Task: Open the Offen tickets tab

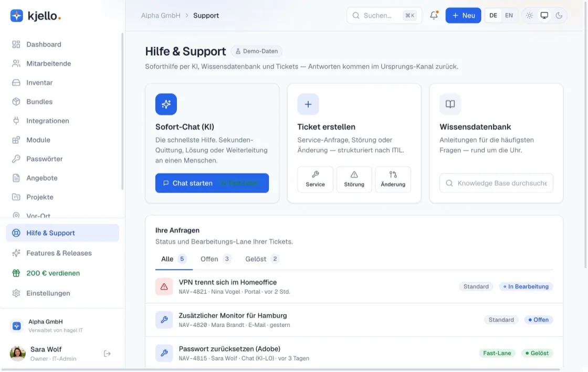Action: point(216,259)
